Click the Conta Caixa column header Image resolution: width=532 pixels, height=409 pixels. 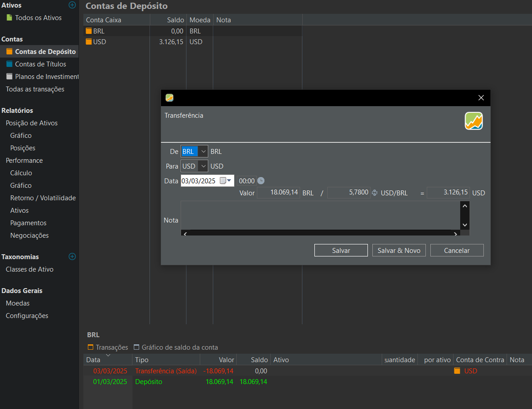pos(116,20)
